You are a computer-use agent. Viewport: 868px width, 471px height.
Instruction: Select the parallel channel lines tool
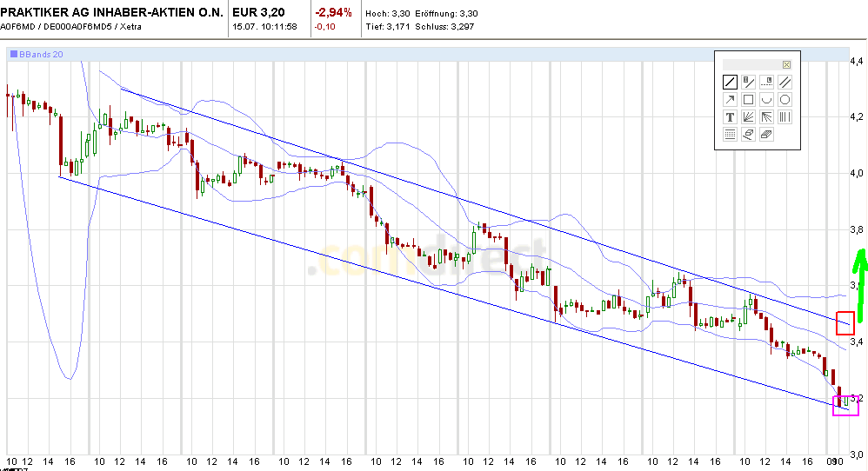(785, 83)
